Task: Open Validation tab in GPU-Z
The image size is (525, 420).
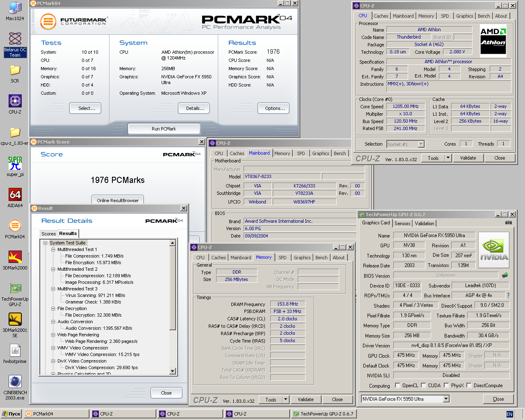Action: tap(424, 224)
